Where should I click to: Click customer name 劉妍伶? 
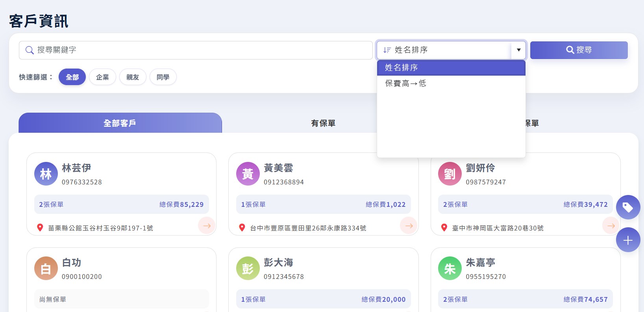pyautogui.click(x=480, y=168)
